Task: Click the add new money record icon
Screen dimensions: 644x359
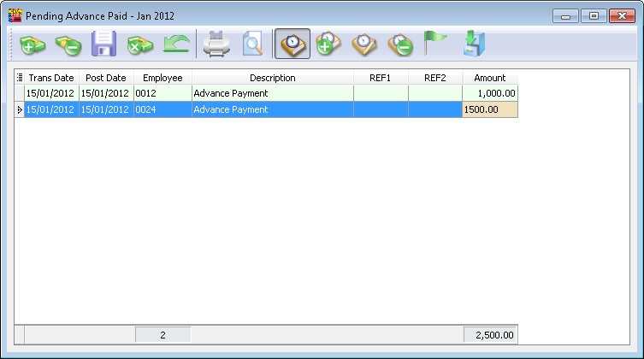Action: (32, 44)
